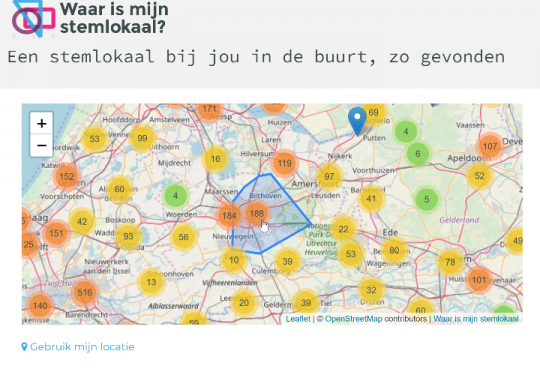Expand the cluster marker 22
Image resolution: width=540 pixels, height=375 pixels.
point(343,229)
